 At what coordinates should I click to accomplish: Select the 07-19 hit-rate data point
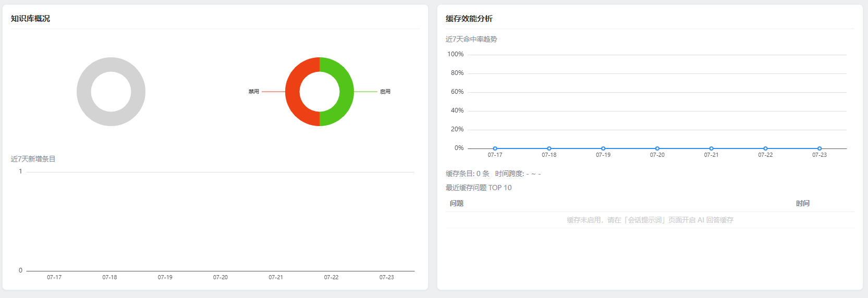(603, 148)
